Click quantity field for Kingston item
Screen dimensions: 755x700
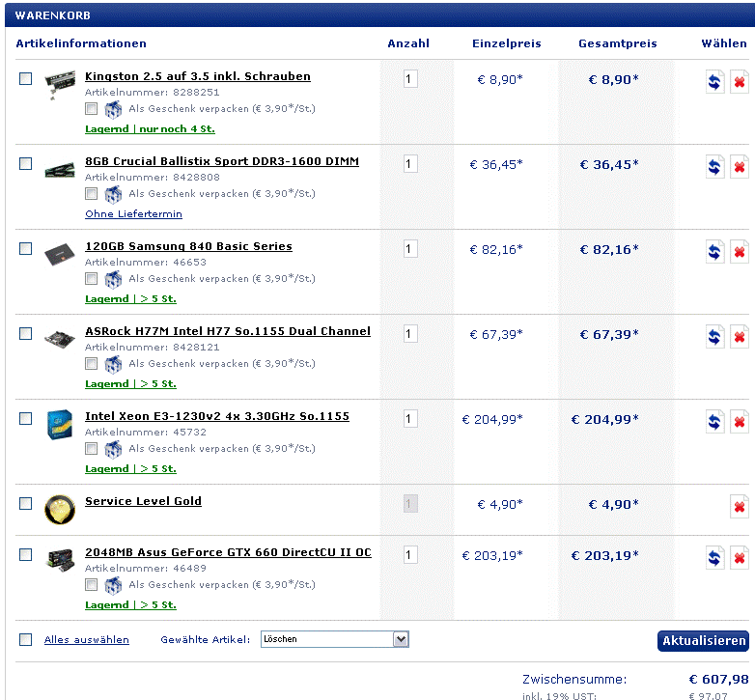[x=410, y=79]
